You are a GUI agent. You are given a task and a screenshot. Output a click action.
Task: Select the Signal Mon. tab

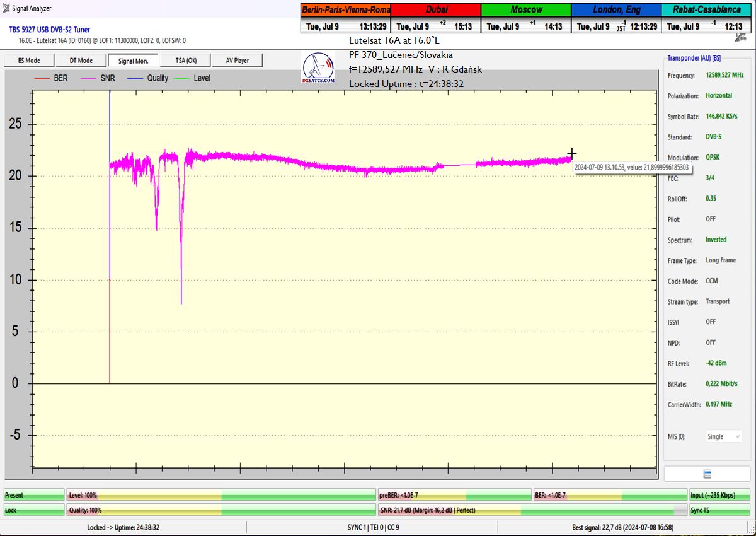click(133, 61)
